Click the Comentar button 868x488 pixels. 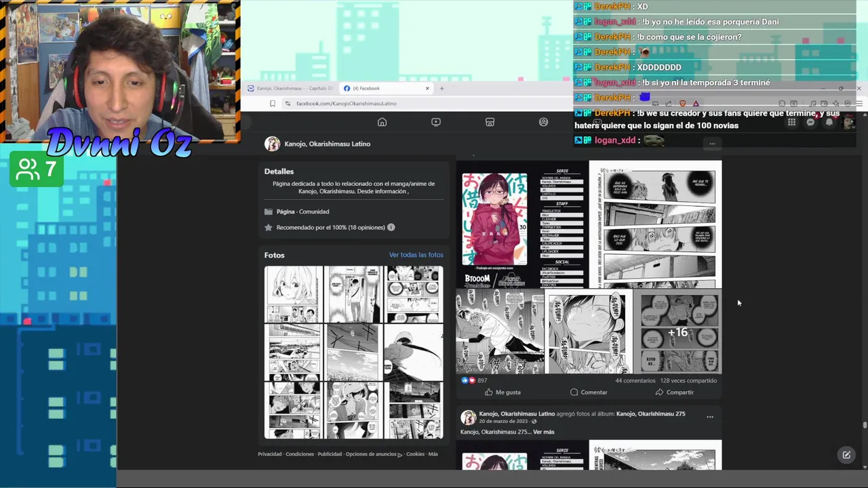pos(589,392)
